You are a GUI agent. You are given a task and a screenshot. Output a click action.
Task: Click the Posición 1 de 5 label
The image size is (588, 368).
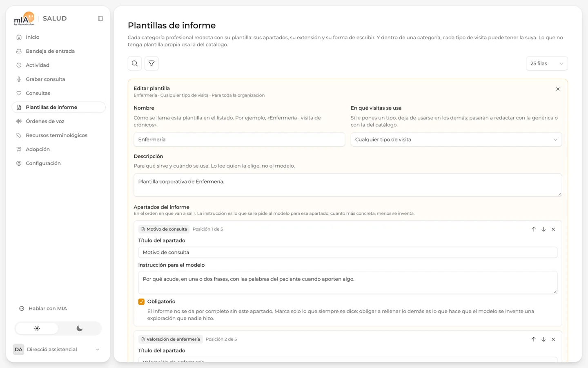click(x=208, y=229)
